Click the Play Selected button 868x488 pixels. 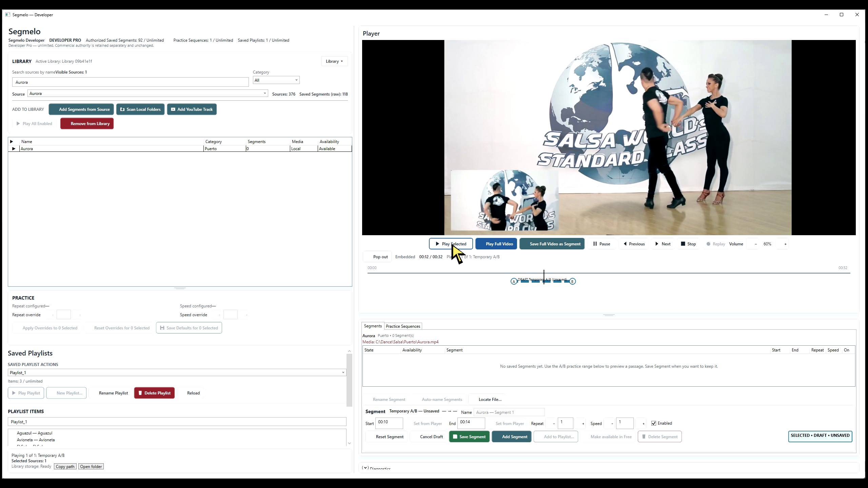click(x=451, y=244)
